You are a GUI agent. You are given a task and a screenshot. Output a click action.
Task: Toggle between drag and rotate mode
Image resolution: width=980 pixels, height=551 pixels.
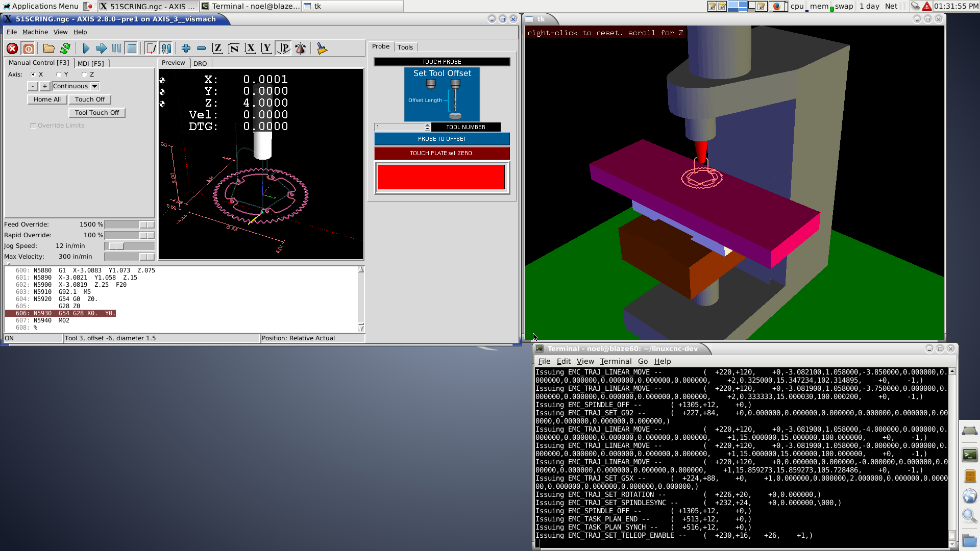(300, 48)
